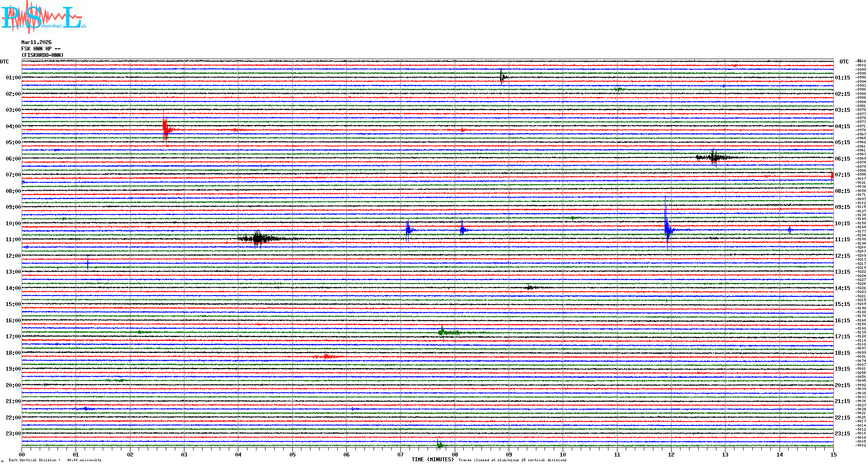The width and height of the screenshot is (868, 466).
Task: Click the 23:00 hour label on left
Action: (x=13, y=434)
